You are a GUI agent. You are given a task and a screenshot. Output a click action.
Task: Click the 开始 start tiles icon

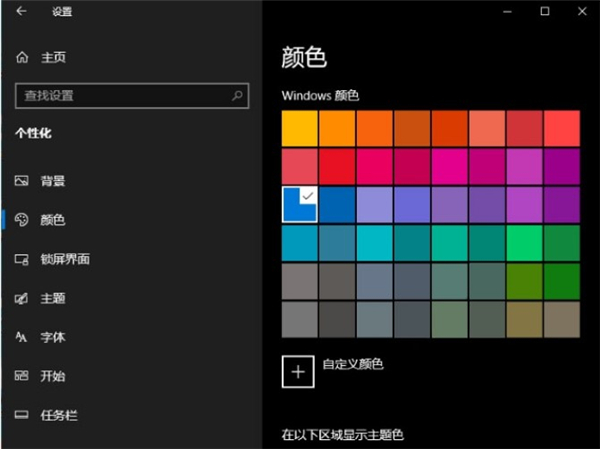pos(21,376)
